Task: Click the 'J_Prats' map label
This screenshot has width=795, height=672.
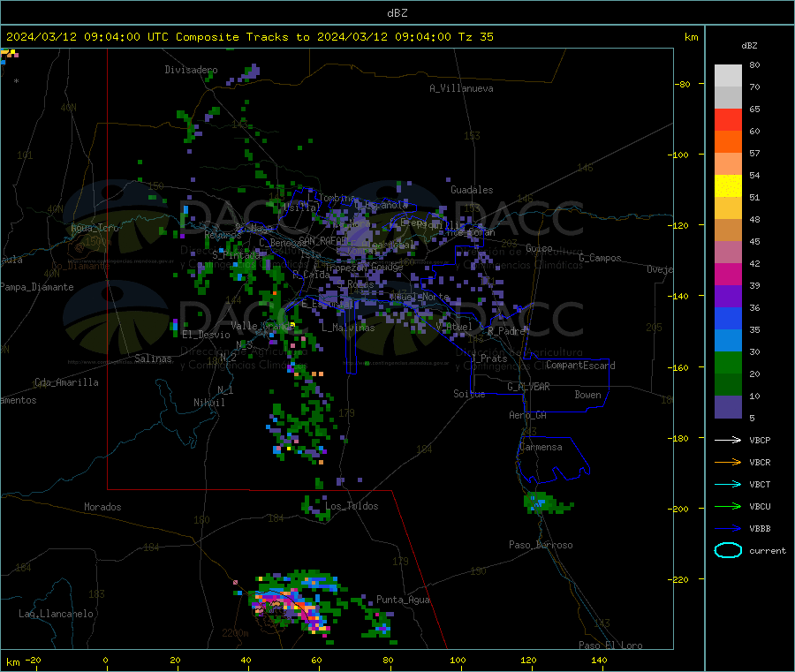Action: [489, 359]
